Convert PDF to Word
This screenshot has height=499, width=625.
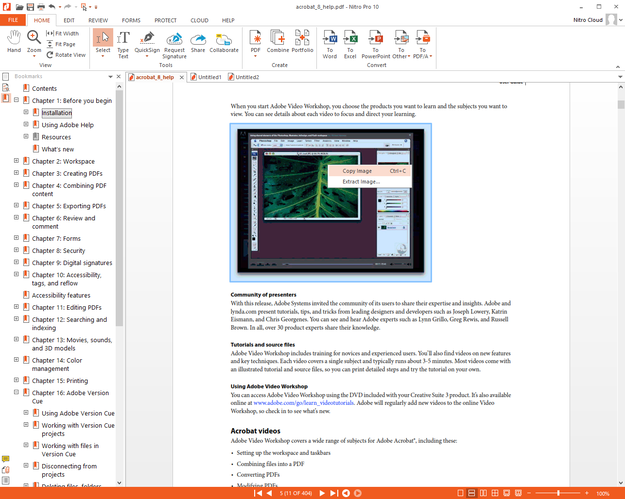click(330, 45)
